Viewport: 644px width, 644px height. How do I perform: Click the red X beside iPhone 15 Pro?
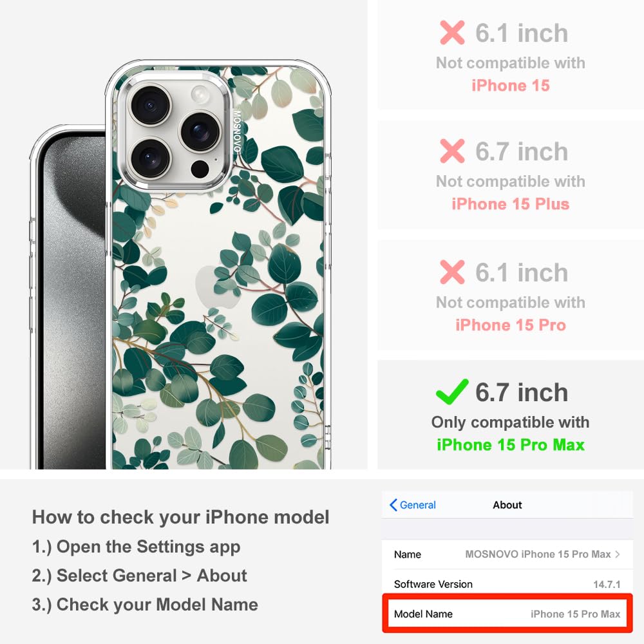coord(452,272)
